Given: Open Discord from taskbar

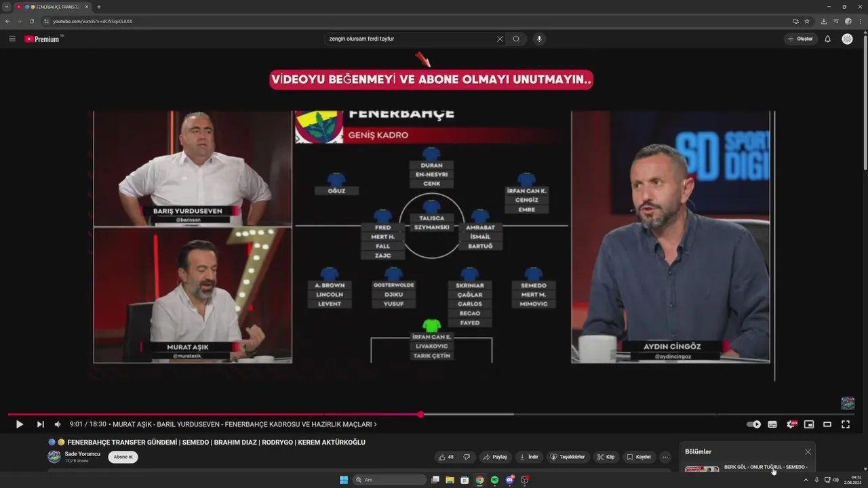Looking at the screenshot, I should 509,480.
